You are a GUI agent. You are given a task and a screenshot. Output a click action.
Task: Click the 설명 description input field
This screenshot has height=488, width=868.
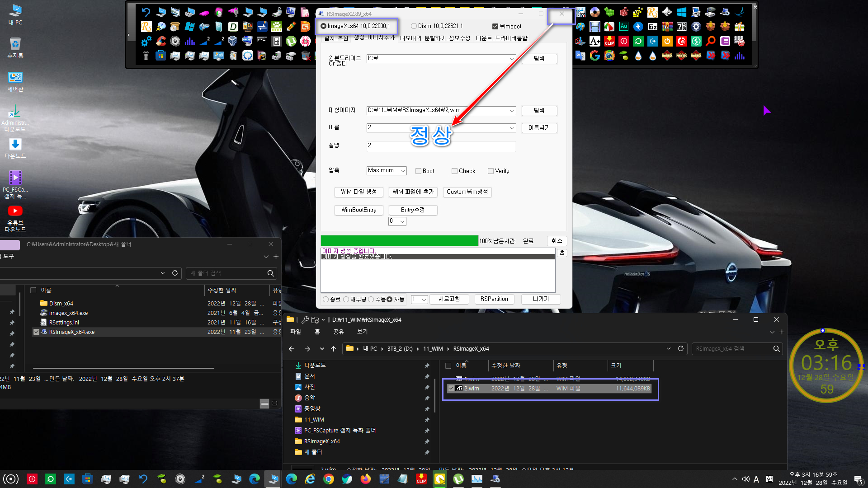441,146
